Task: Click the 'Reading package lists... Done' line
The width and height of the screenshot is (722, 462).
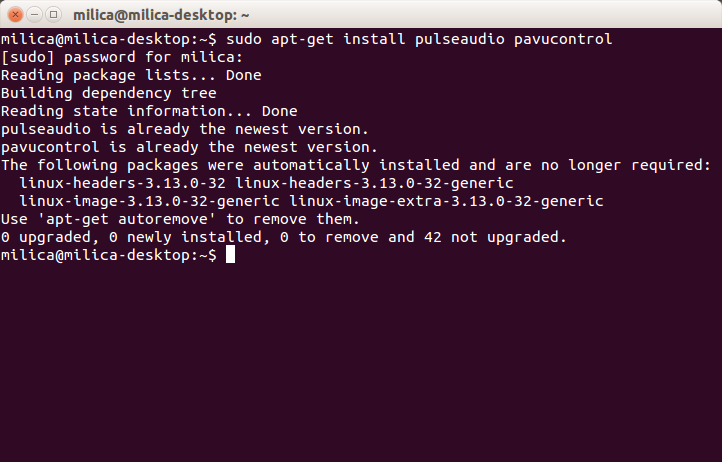Action: (x=131, y=75)
